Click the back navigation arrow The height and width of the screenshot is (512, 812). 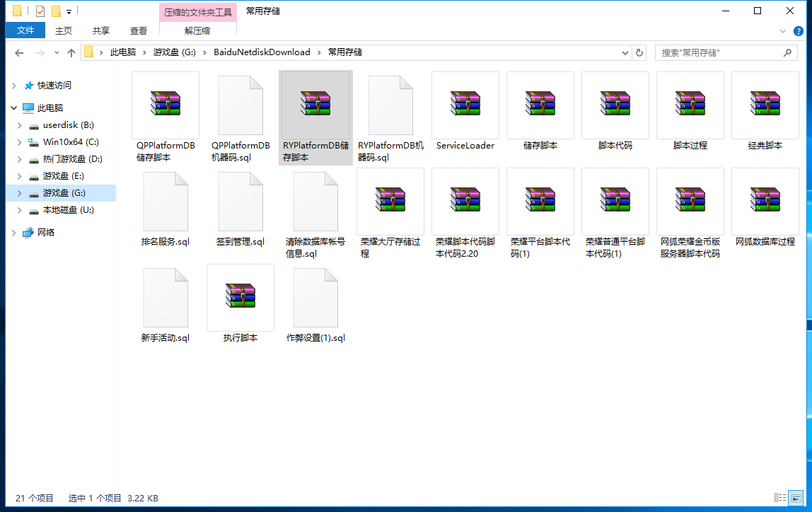click(x=19, y=52)
